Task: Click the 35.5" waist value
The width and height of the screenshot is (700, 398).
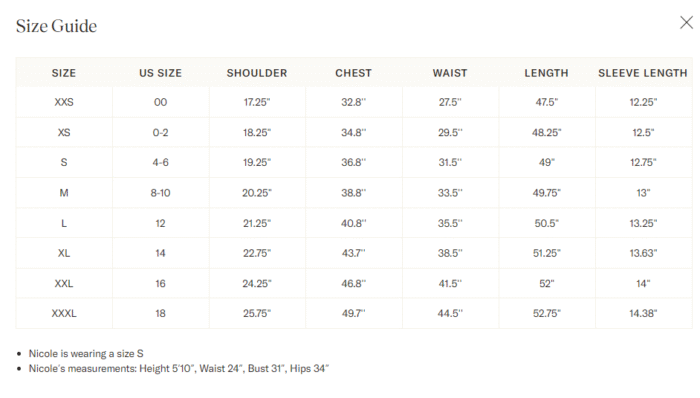Action: 450,223
